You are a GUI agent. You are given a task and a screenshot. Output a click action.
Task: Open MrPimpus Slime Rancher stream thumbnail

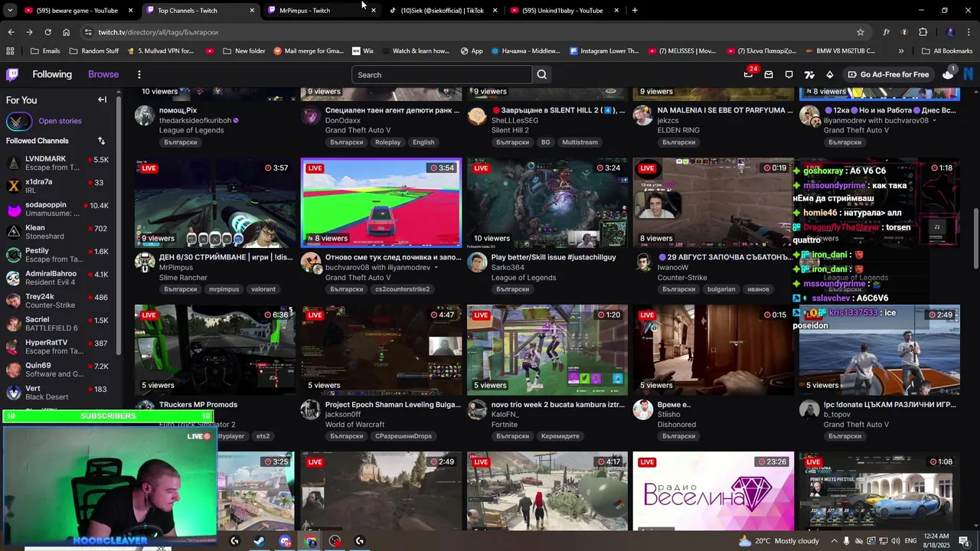pos(215,203)
